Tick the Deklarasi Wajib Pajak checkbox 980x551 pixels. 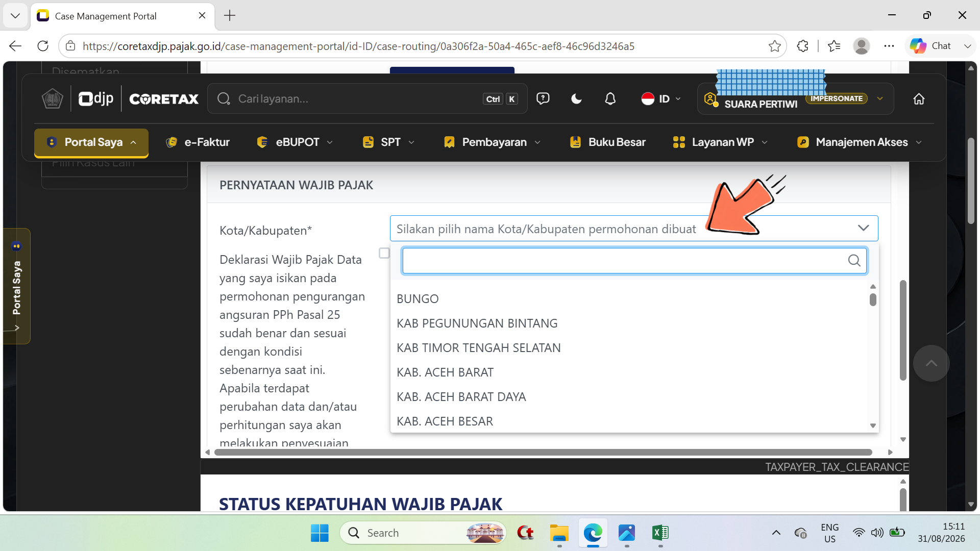[384, 253]
